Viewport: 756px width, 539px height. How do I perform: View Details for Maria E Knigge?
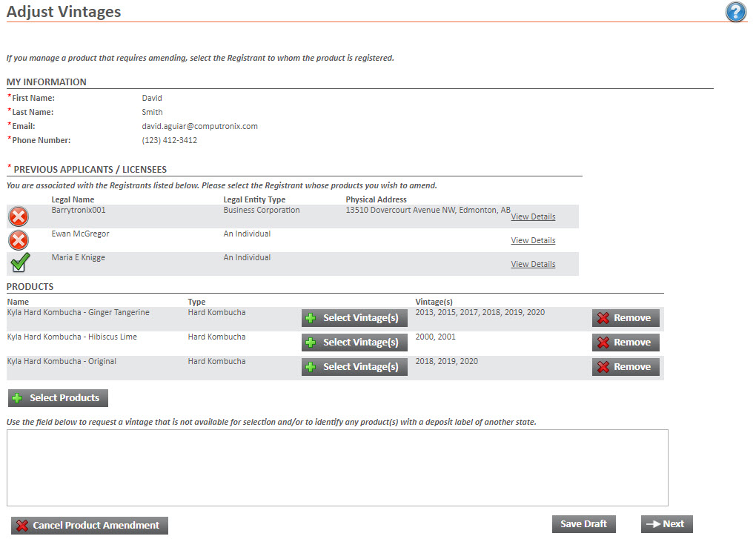(x=533, y=264)
